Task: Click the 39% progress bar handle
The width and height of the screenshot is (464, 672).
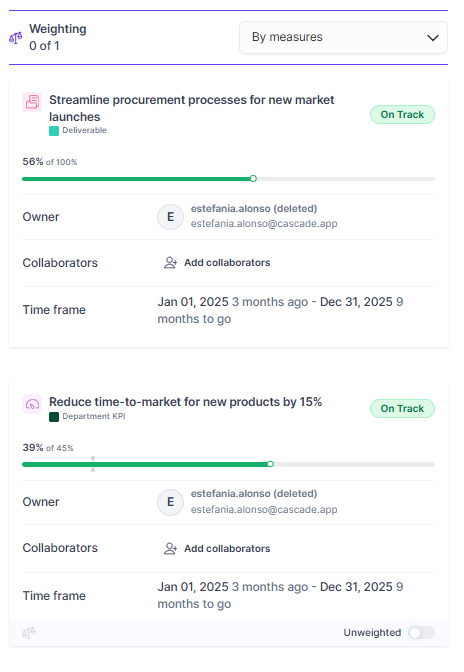Action: pyautogui.click(x=270, y=464)
